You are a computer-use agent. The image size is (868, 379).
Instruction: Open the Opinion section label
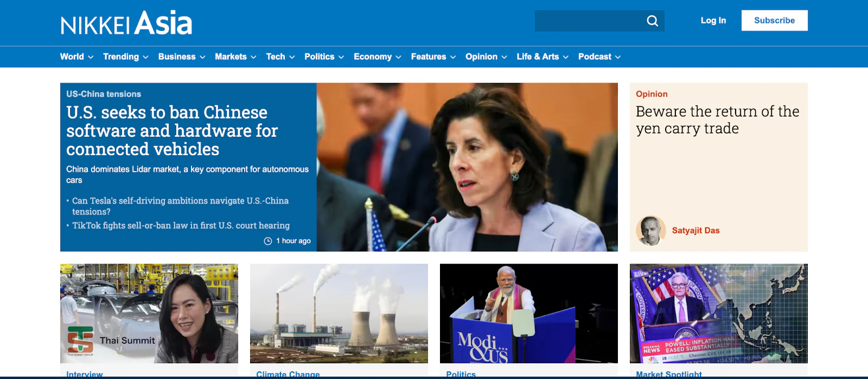(652, 94)
